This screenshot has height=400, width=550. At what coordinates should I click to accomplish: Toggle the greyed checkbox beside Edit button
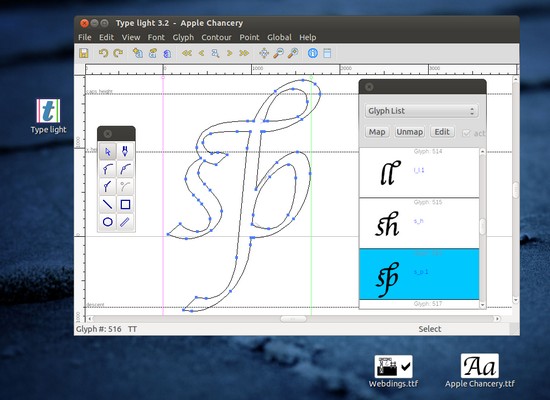pyautogui.click(x=466, y=133)
